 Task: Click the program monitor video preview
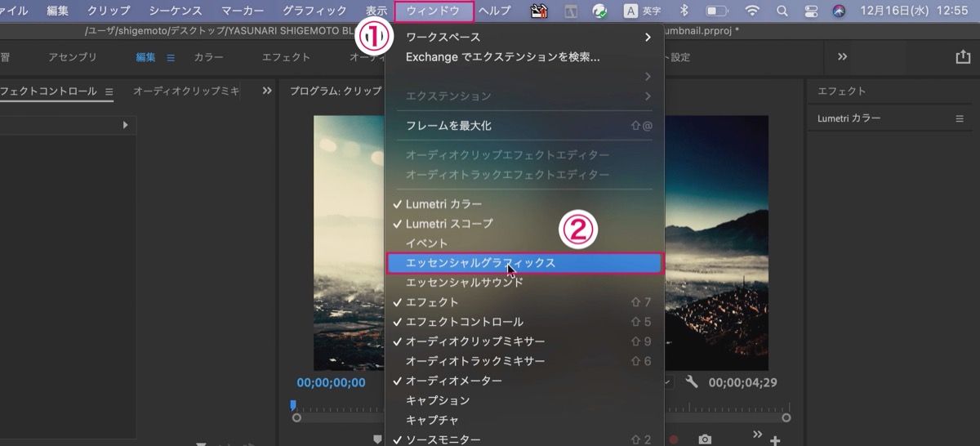[x=541, y=243]
